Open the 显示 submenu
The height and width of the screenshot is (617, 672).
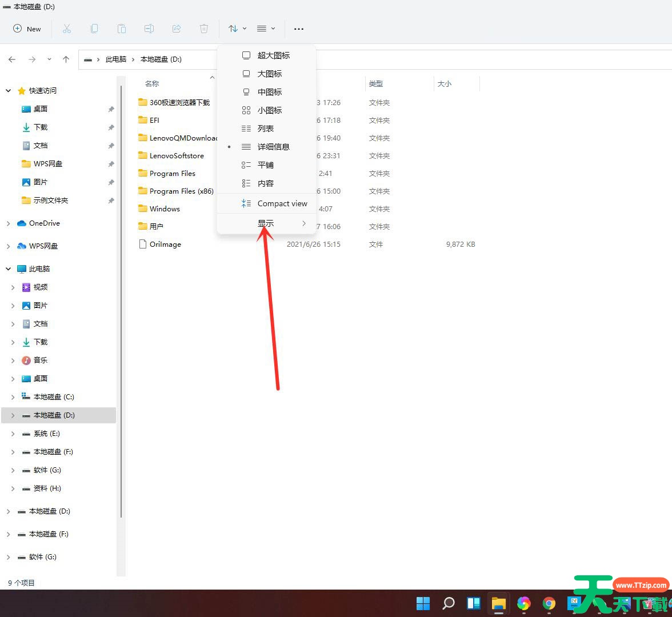coord(266,224)
